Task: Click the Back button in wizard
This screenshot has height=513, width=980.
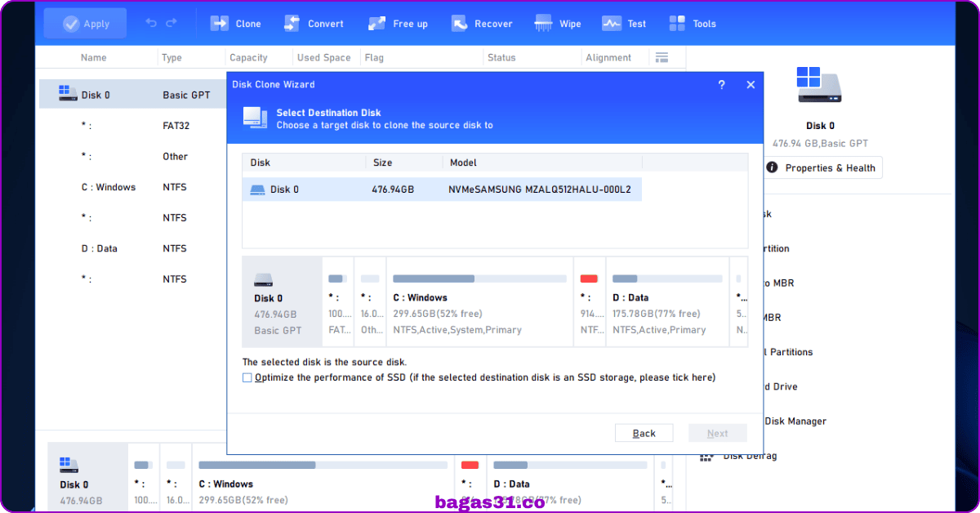Action: point(644,433)
